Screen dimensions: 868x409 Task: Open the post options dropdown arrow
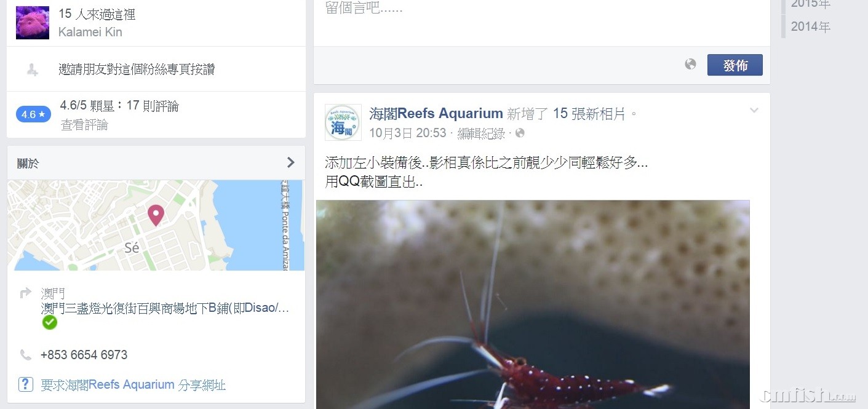click(754, 111)
